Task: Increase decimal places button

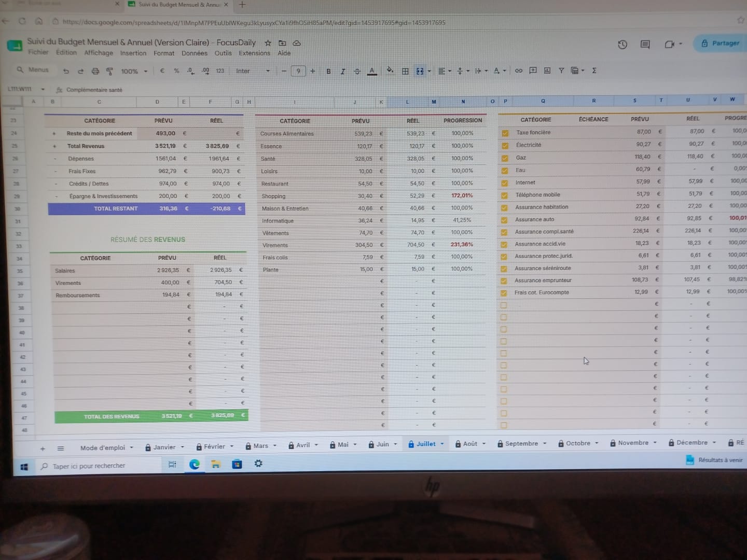Action: click(205, 71)
